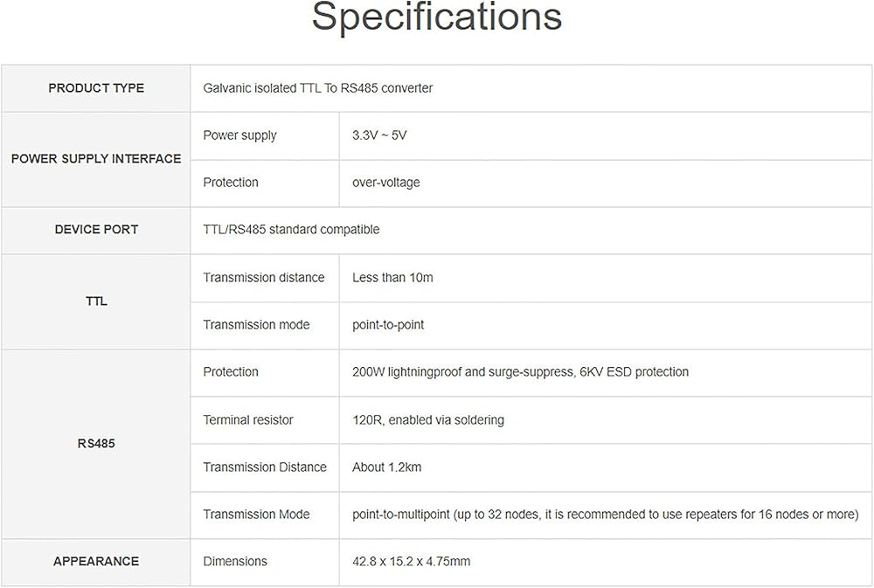Click the 'Dimensions' label
Viewport: 874px width, 588px height.
click(235, 562)
